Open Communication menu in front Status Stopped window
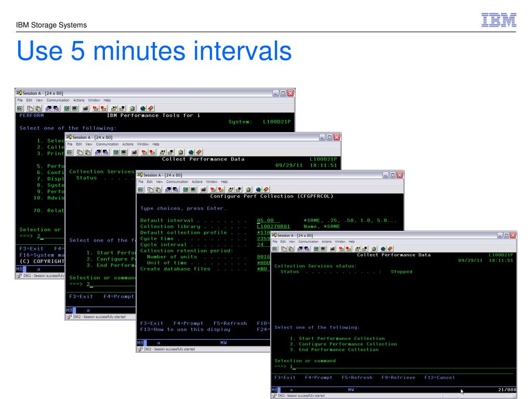 (x=308, y=242)
